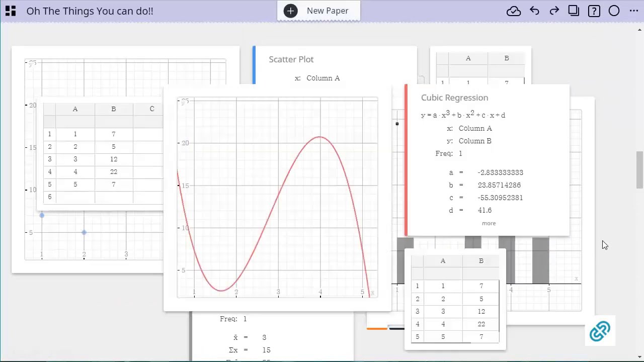
Task: Click the 'more' link in Cubic Regression
Action: pos(489,223)
